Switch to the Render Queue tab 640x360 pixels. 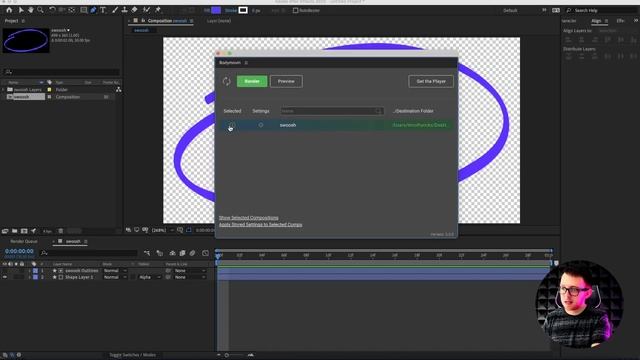coord(24,242)
